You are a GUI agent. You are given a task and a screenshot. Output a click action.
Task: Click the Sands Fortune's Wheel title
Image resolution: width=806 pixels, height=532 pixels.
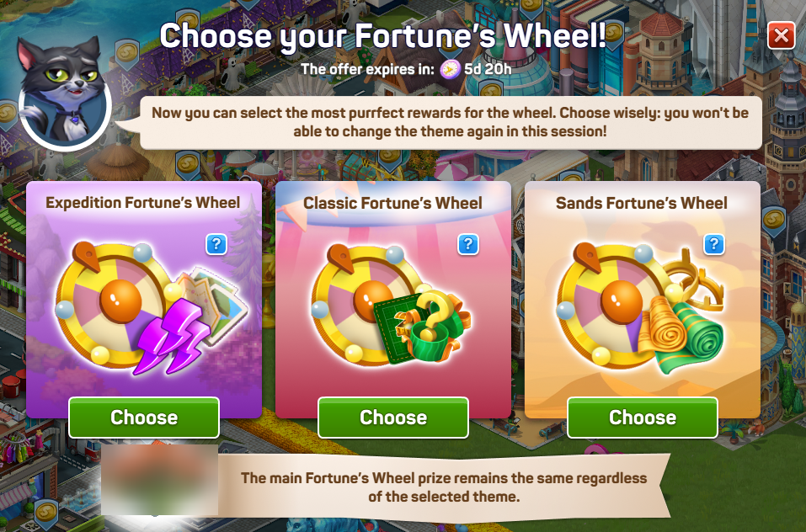pos(642,203)
